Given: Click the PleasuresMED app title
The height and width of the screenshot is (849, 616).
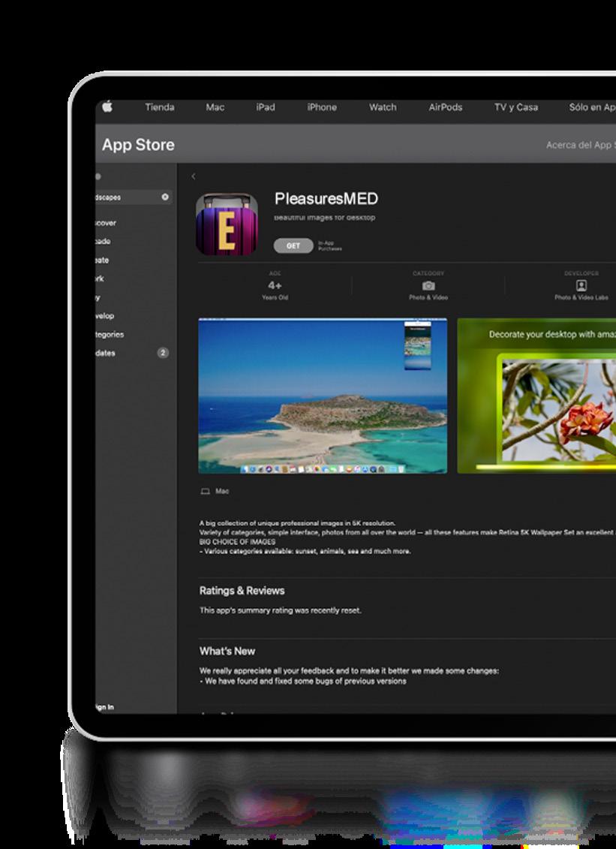Looking at the screenshot, I should tap(326, 199).
